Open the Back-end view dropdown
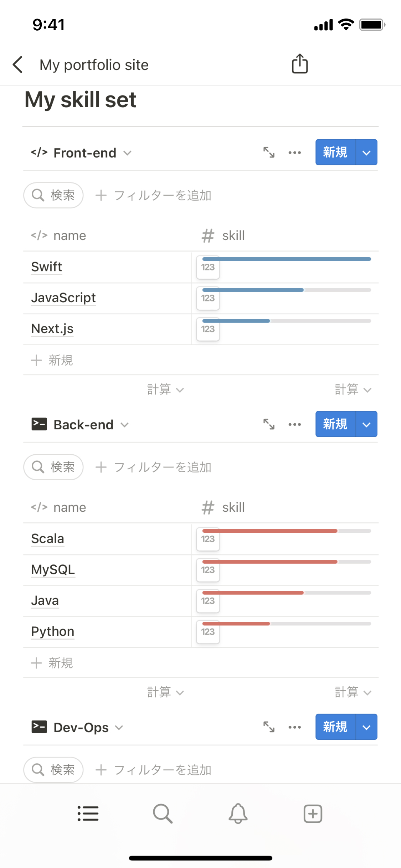 tap(124, 425)
